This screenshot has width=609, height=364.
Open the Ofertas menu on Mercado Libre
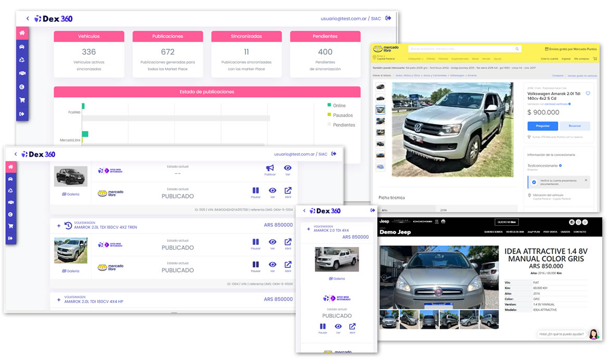pyautogui.click(x=431, y=59)
